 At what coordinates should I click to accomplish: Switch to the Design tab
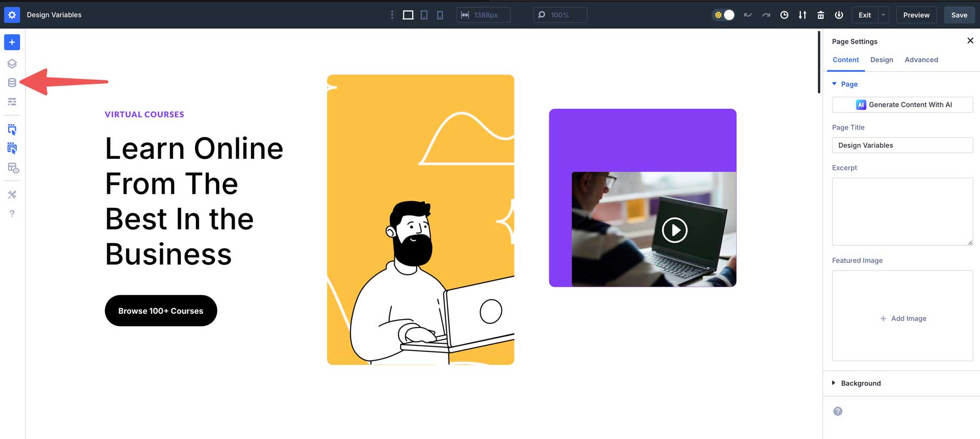coord(881,60)
